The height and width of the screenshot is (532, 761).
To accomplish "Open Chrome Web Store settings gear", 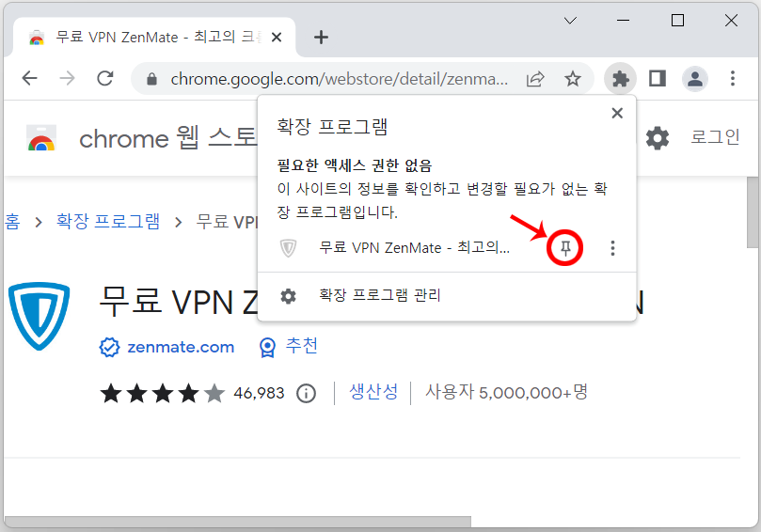I will click(658, 138).
